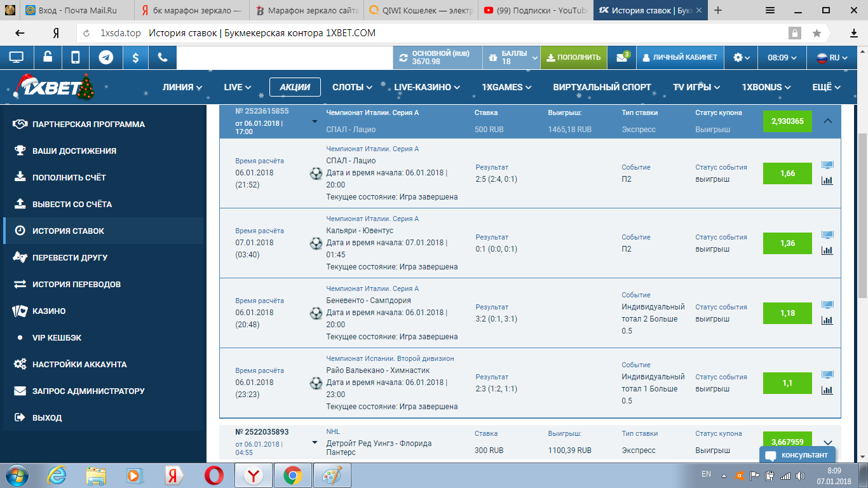Open the settings gear dropdown
This screenshot has height=488, width=868.
coord(742,57)
